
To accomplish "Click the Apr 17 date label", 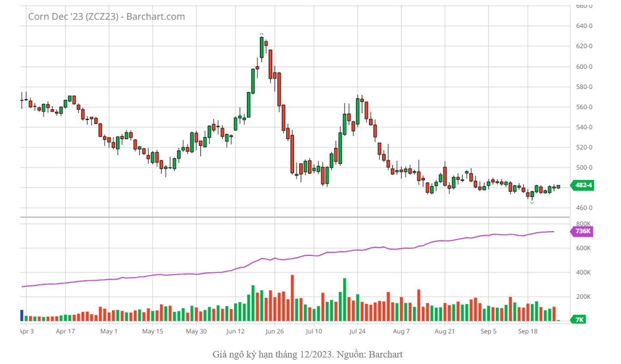I will pyautogui.click(x=65, y=332).
